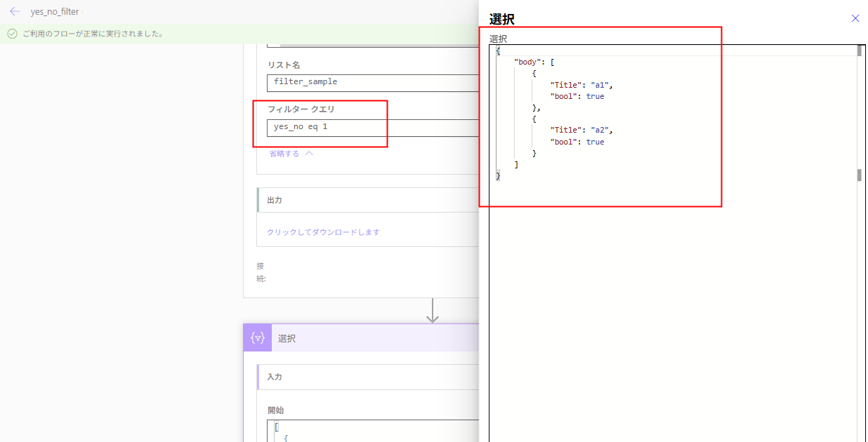Image resolution: width=868 pixels, height=442 pixels.
Task: Click the 選択 pane title heading
Action: 499,19
